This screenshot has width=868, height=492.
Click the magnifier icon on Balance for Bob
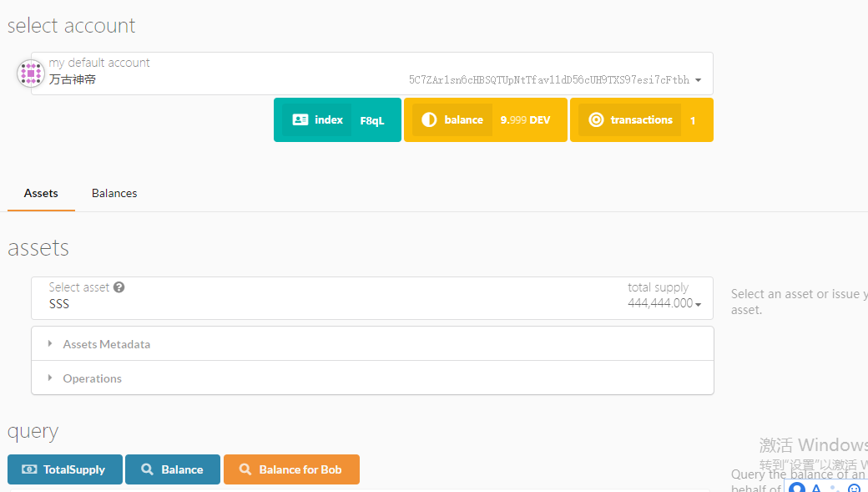coord(245,469)
